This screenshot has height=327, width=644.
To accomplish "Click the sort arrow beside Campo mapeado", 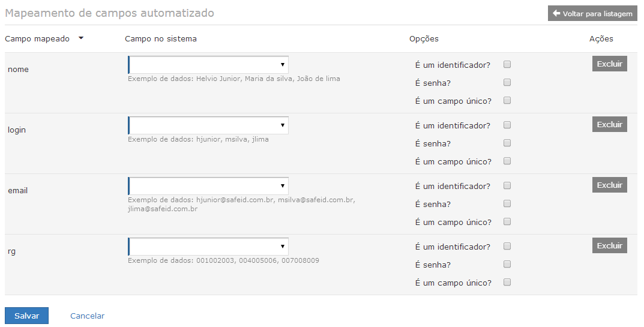I will point(81,38).
